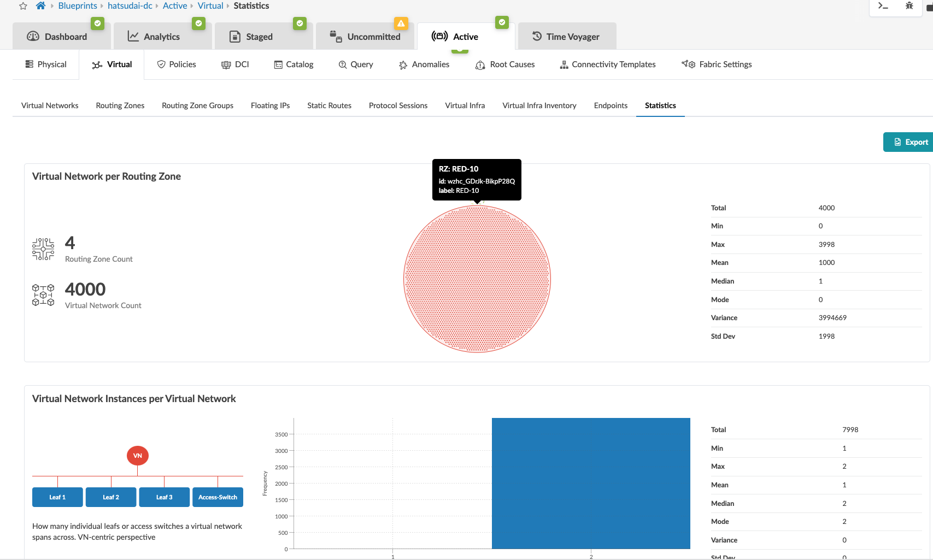
Task: Click the blue histogram bar
Action: point(591,484)
